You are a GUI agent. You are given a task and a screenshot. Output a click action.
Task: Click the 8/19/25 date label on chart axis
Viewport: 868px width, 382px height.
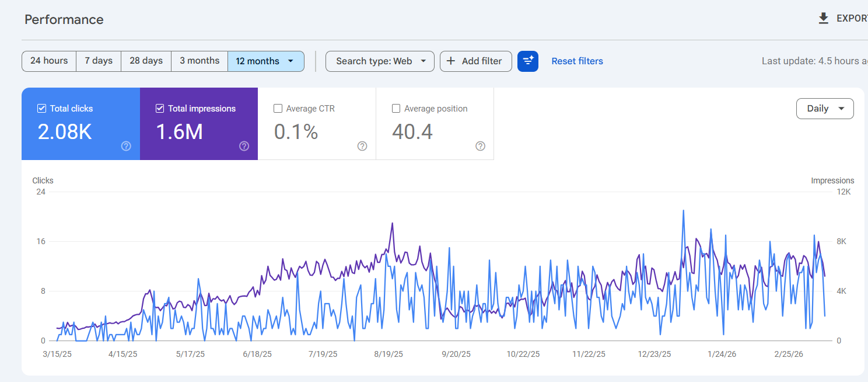(388, 354)
